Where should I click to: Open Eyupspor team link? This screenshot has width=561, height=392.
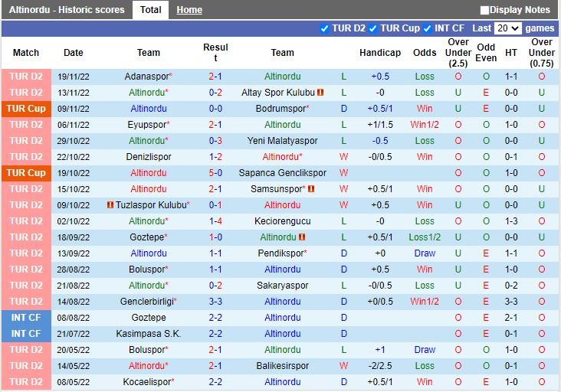pyautogui.click(x=146, y=125)
